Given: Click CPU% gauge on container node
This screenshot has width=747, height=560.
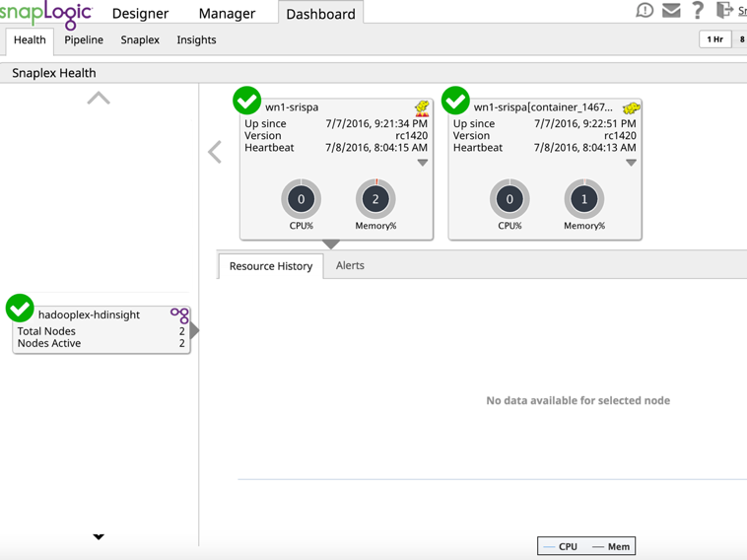Looking at the screenshot, I should click(509, 199).
